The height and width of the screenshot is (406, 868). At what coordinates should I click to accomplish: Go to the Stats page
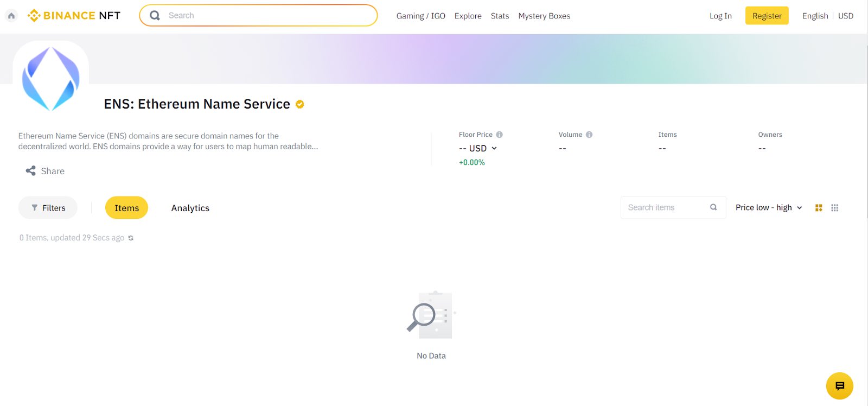click(500, 16)
